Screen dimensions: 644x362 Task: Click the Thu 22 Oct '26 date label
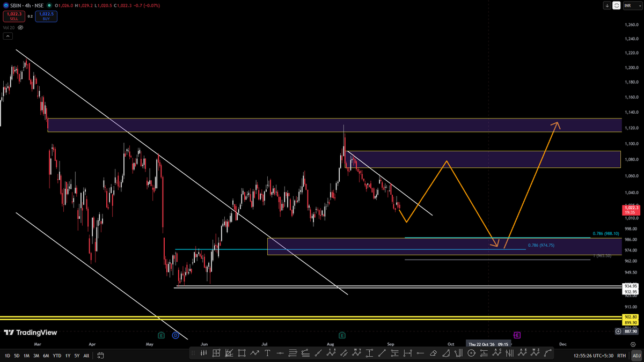[488, 344]
